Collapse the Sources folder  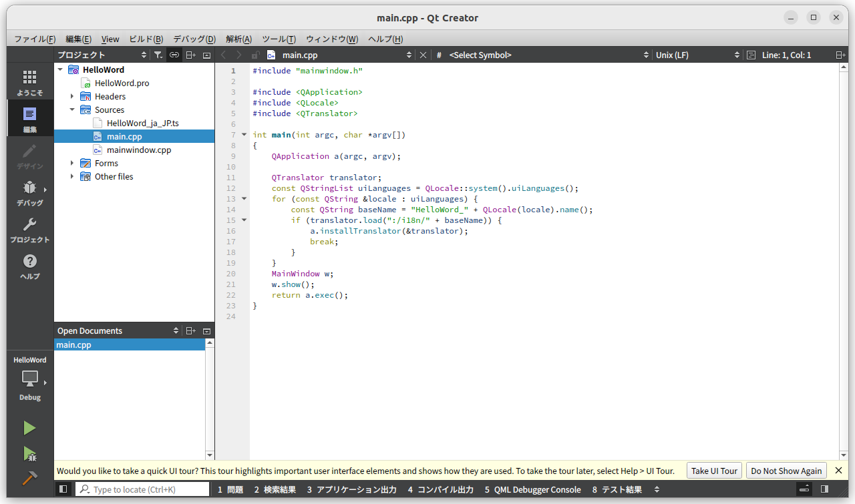tap(71, 109)
